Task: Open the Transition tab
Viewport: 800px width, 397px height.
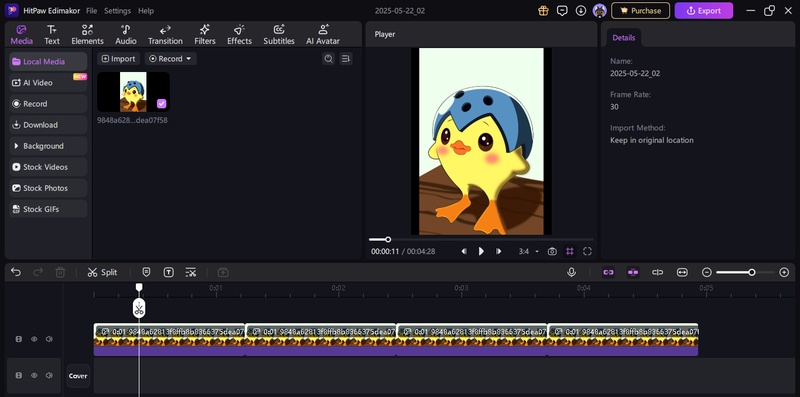Action: click(165, 35)
